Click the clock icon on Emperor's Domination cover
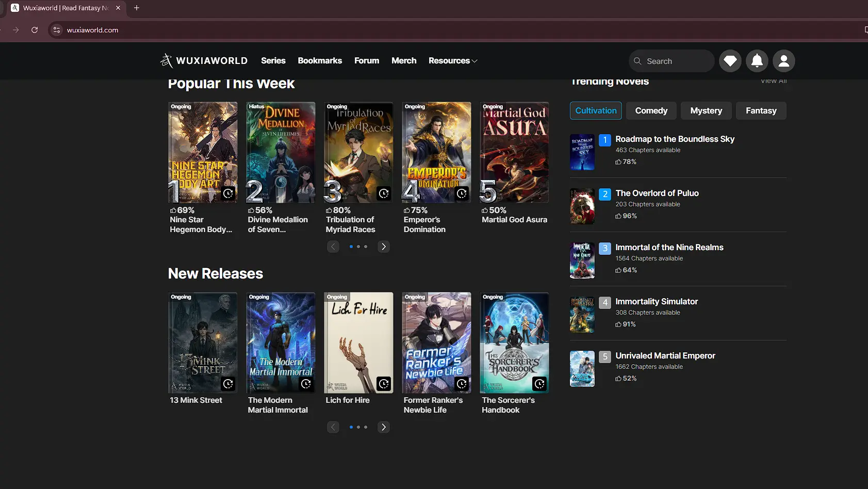The width and height of the screenshot is (868, 489). (462, 193)
